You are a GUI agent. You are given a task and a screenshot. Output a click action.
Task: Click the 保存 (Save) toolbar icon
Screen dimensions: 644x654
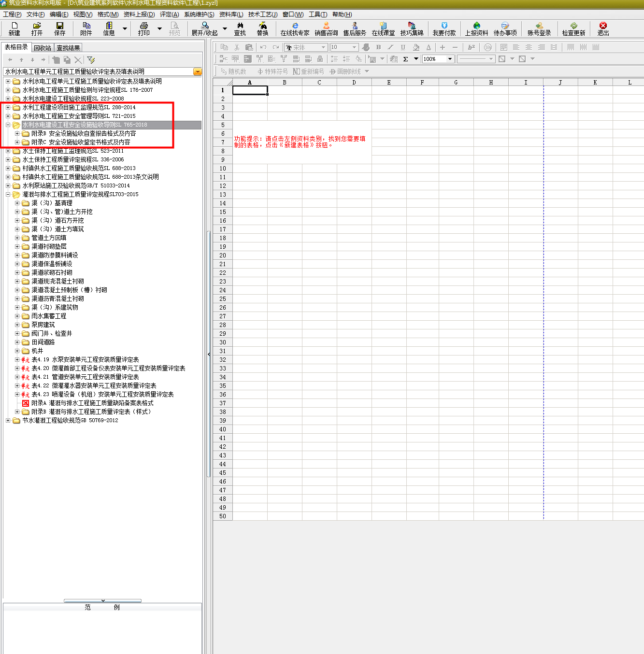[59, 29]
